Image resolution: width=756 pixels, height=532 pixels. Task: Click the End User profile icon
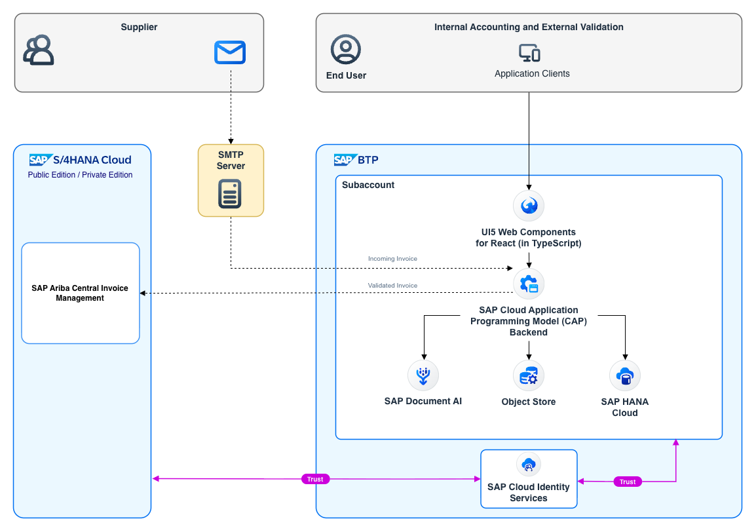click(346, 49)
